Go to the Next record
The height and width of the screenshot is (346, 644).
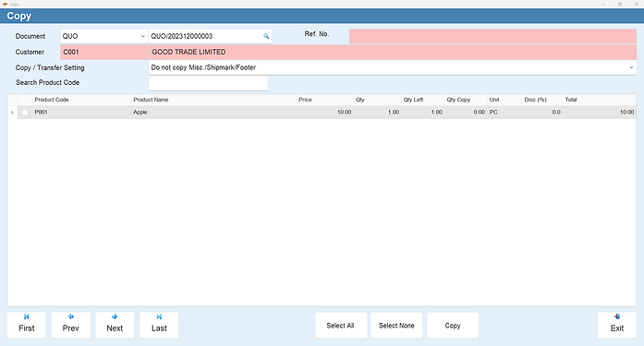(x=115, y=325)
